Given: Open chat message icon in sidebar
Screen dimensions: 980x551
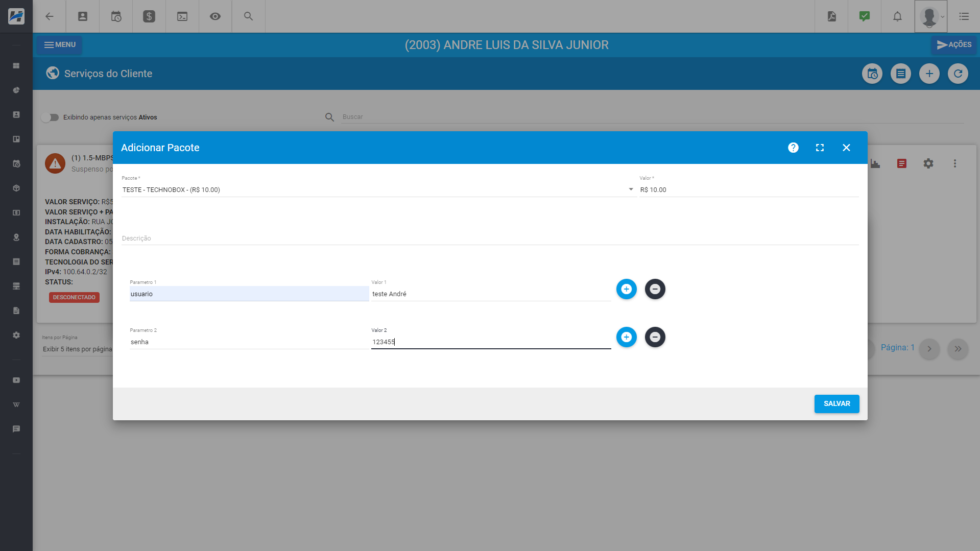Looking at the screenshot, I should coord(16,429).
